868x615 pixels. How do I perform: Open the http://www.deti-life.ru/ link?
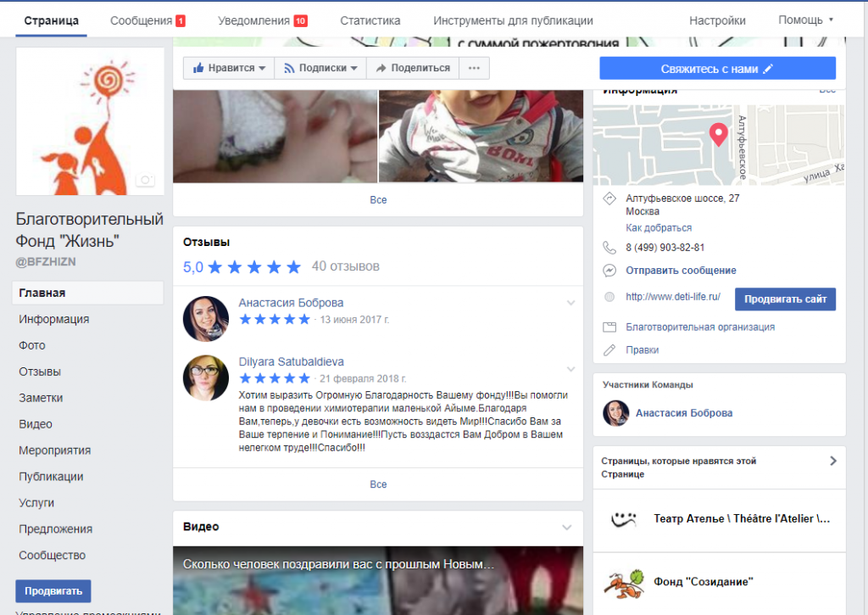[x=672, y=297]
